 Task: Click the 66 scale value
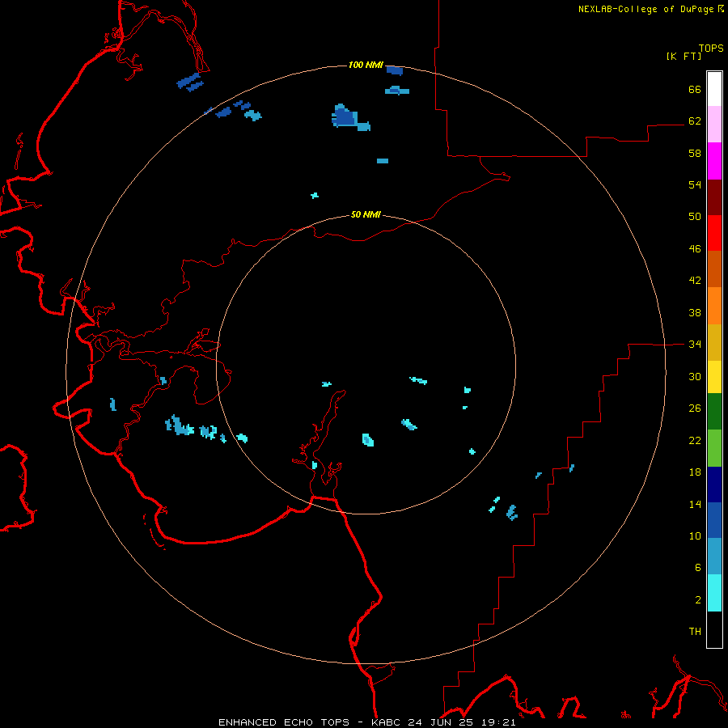pyautogui.click(x=695, y=89)
